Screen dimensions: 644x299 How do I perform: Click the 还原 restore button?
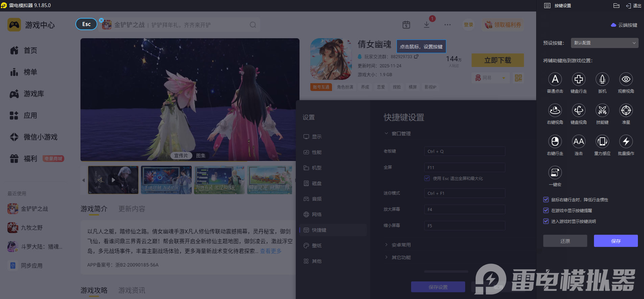pyautogui.click(x=565, y=241)
